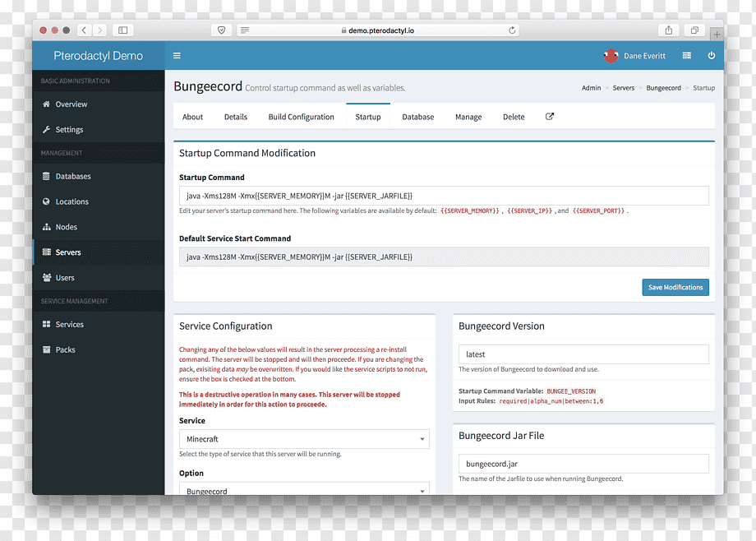Click the Safari back arrow

84,30
